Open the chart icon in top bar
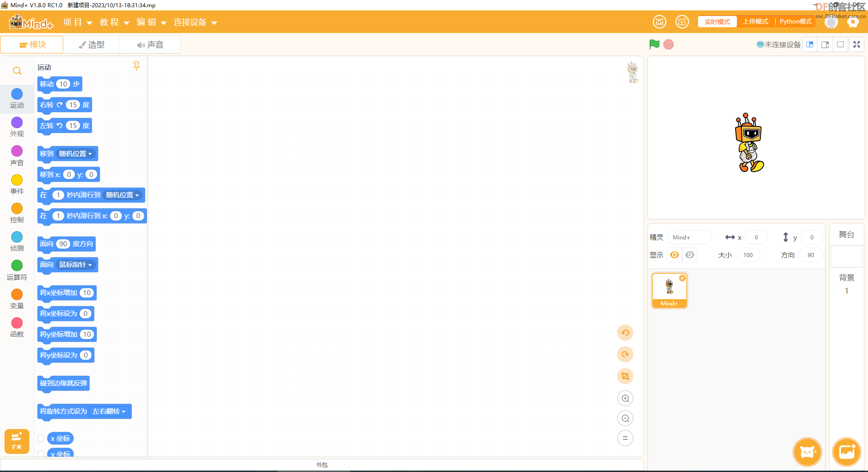This screenshot has width=868, height=472. click(660, 22)
